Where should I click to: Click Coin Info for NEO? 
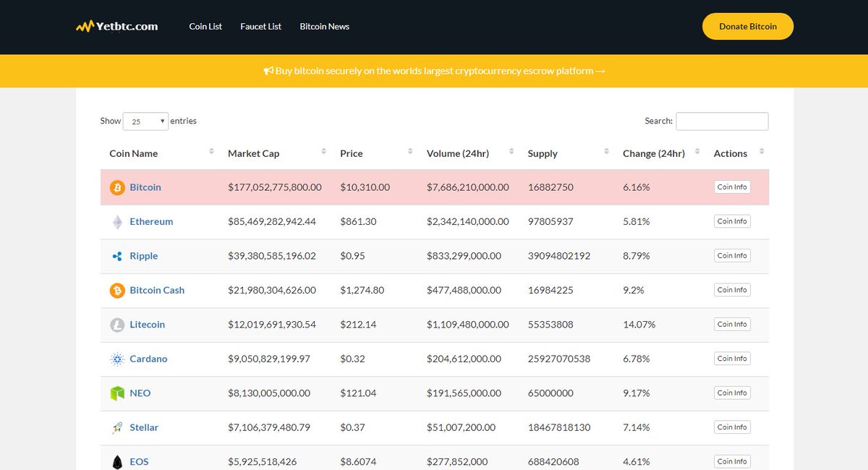[x=732, y=393]
